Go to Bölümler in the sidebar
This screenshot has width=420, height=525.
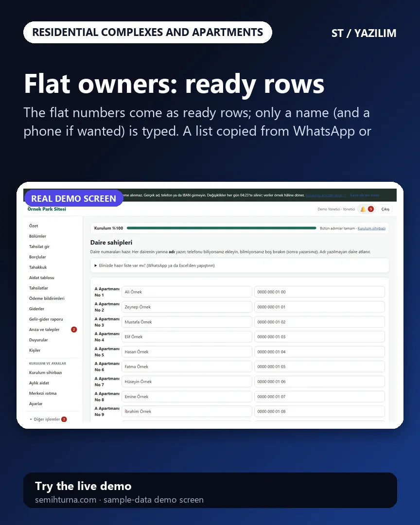[37, 236]
